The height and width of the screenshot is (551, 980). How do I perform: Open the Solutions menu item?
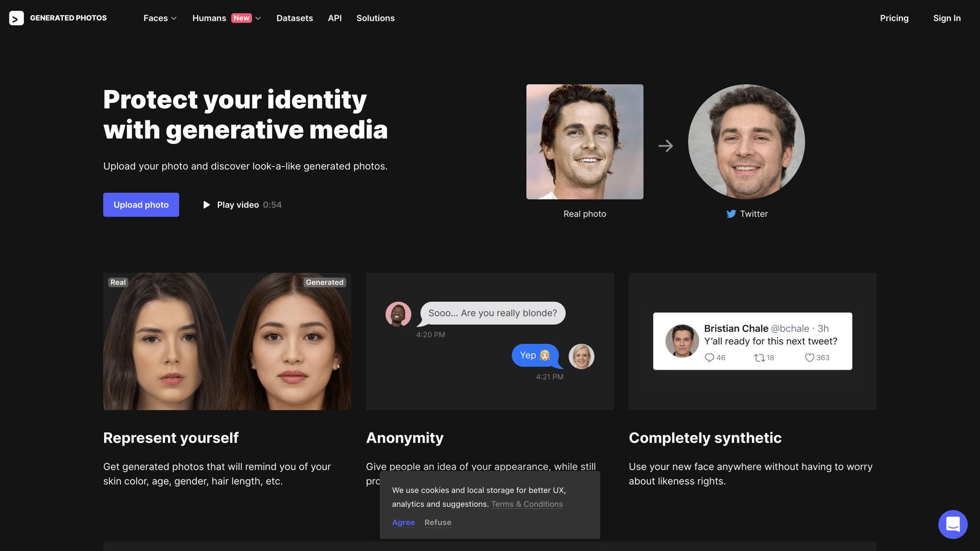click(375, 18)
